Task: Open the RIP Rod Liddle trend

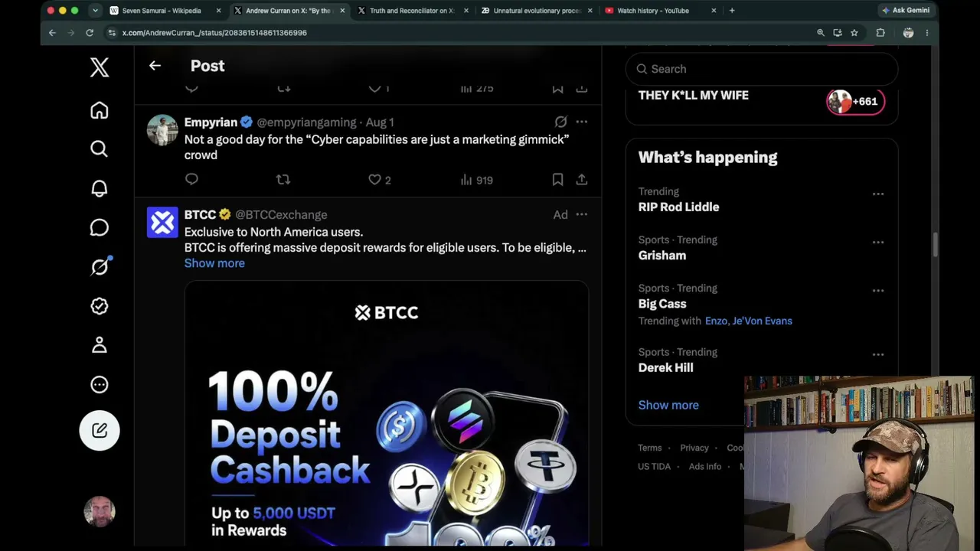Action: coord(678,207)
